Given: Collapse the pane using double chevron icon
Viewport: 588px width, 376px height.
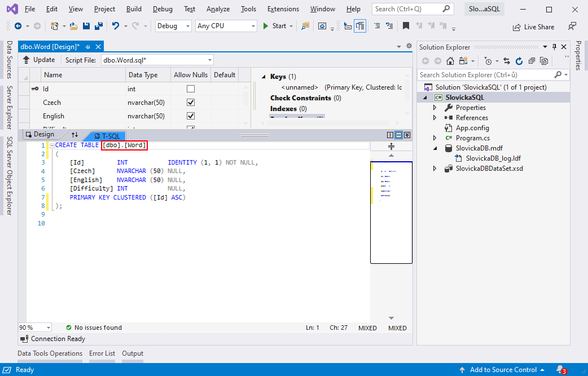Looking at the screenshot, I should point(407,135).
